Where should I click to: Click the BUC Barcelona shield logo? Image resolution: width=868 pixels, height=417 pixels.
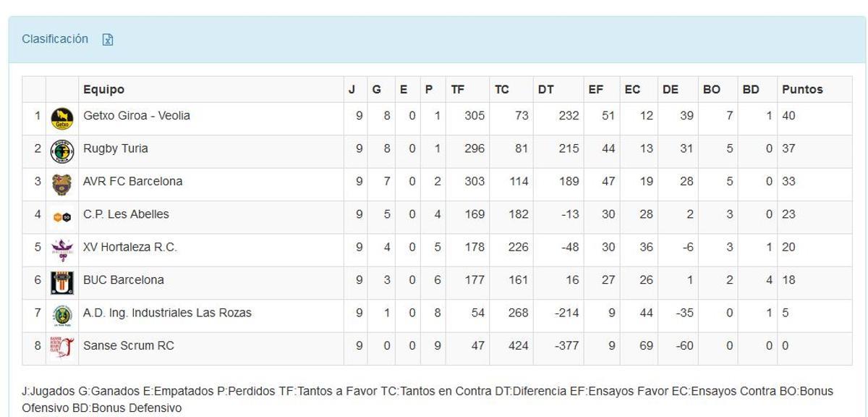click(62, 279)
